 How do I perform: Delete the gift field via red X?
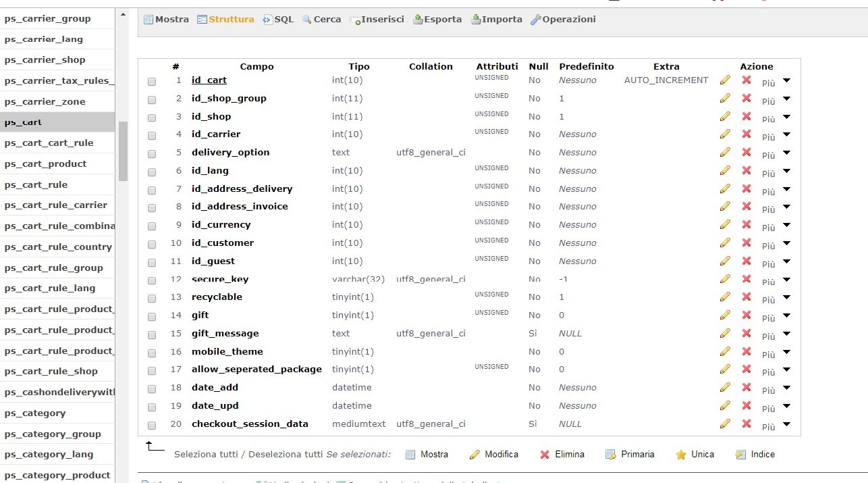(747, 315)
